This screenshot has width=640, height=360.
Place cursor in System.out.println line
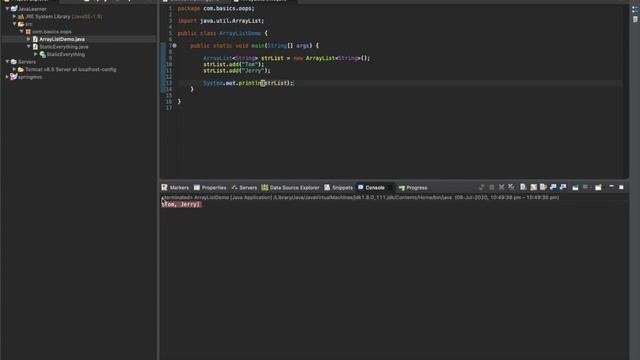click(x=248, y=83)
